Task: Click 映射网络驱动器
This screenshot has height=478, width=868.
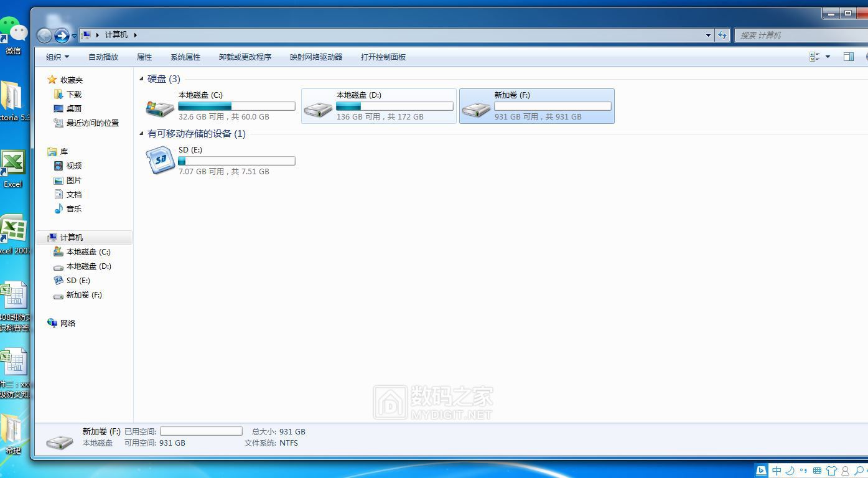Action: click(x=316, y=57)
